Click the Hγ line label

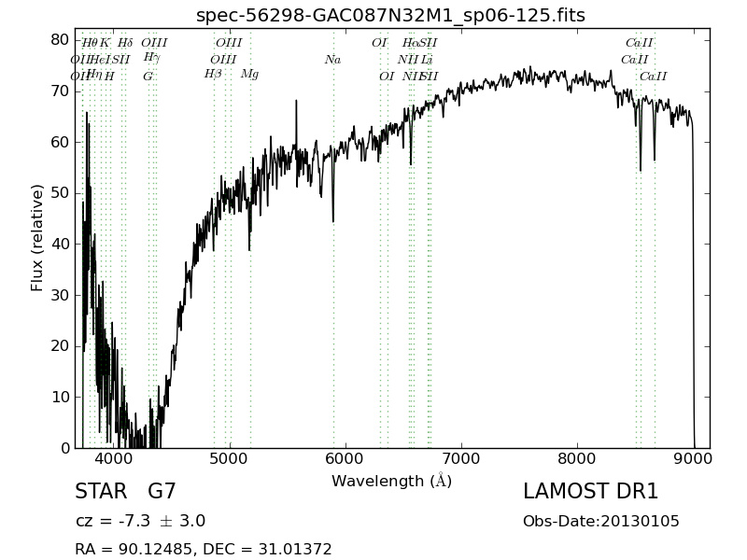point(152,58)
